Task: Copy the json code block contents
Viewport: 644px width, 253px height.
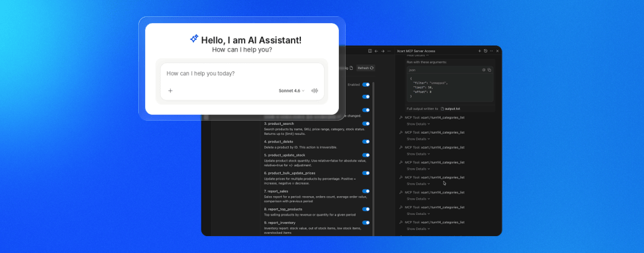Action: pos(489,70)
